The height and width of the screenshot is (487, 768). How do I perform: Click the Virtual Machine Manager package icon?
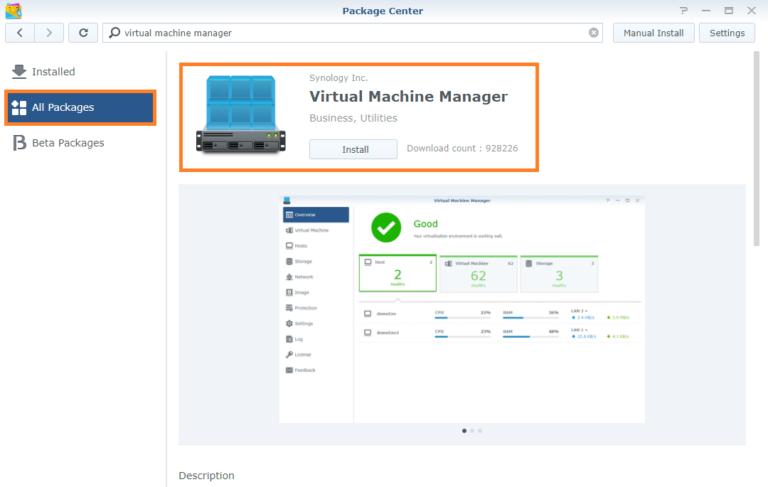[240, 115]
